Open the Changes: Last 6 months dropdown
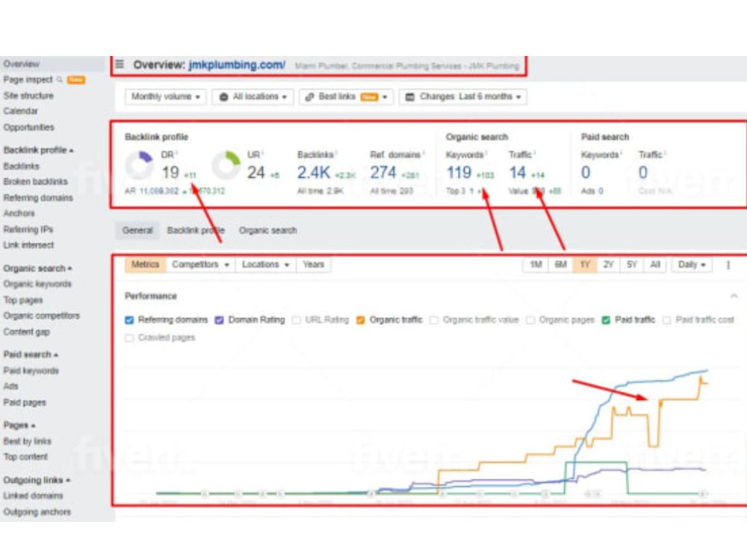This screenshot has width=747, height=560. (463, 96)
